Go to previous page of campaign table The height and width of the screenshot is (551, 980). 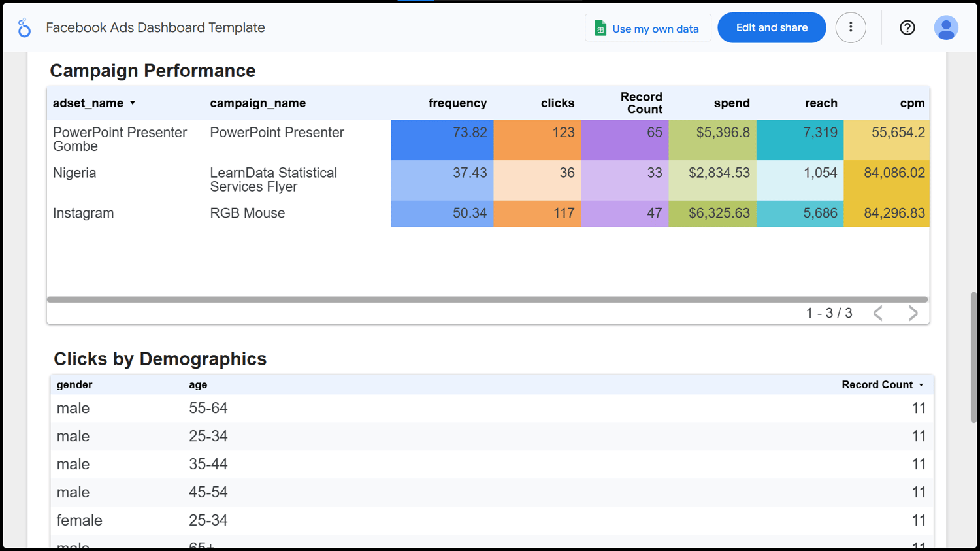[878, 313]
